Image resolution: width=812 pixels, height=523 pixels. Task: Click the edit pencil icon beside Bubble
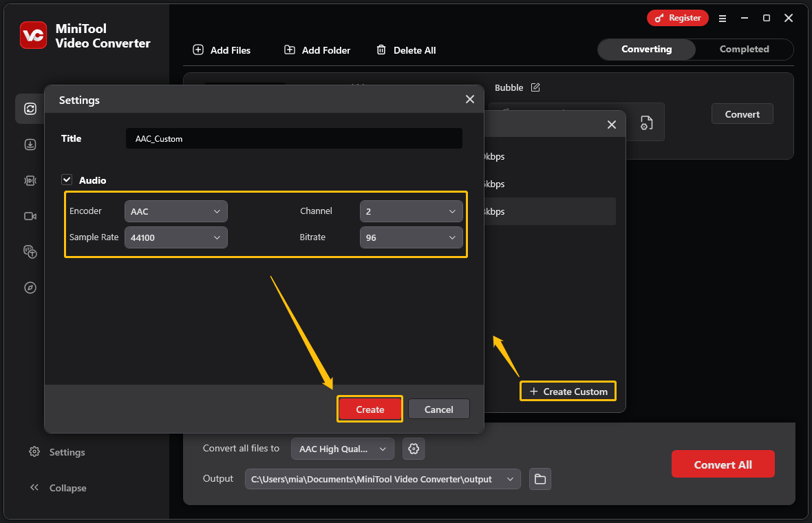tap(535, 87)
